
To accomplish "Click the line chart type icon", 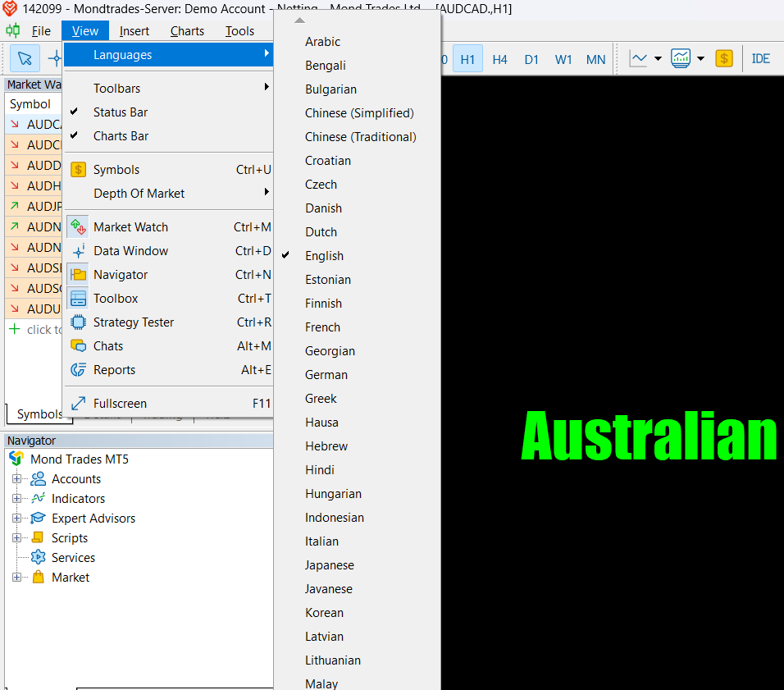I will 638,58.
